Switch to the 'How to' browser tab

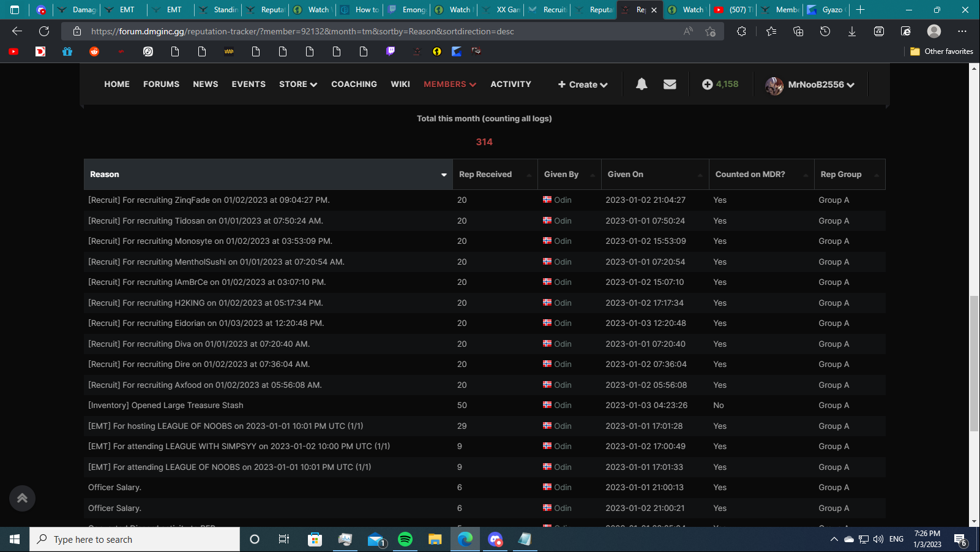coord(361,10)
